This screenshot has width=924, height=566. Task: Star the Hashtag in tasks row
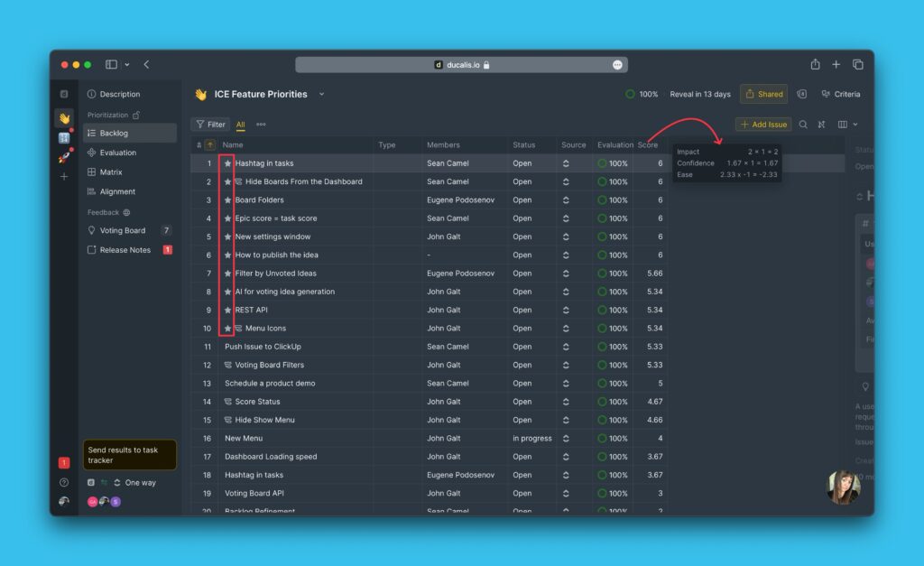tap(226, 162)
